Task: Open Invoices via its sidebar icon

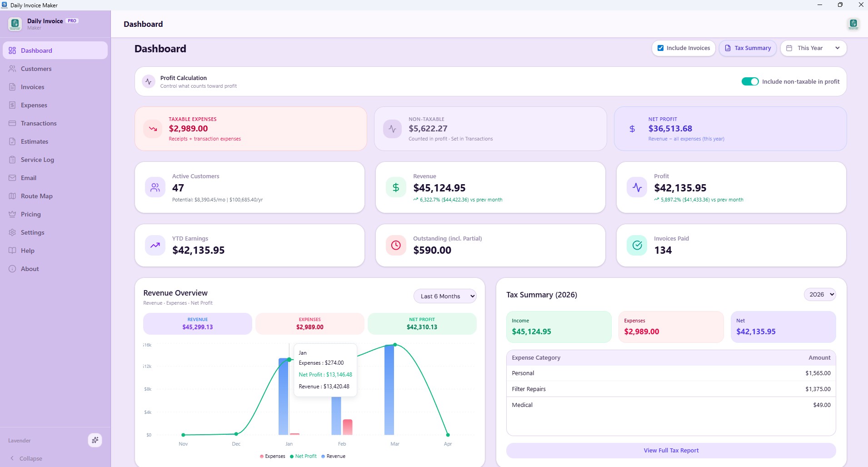Action: [x=12, y=87]
